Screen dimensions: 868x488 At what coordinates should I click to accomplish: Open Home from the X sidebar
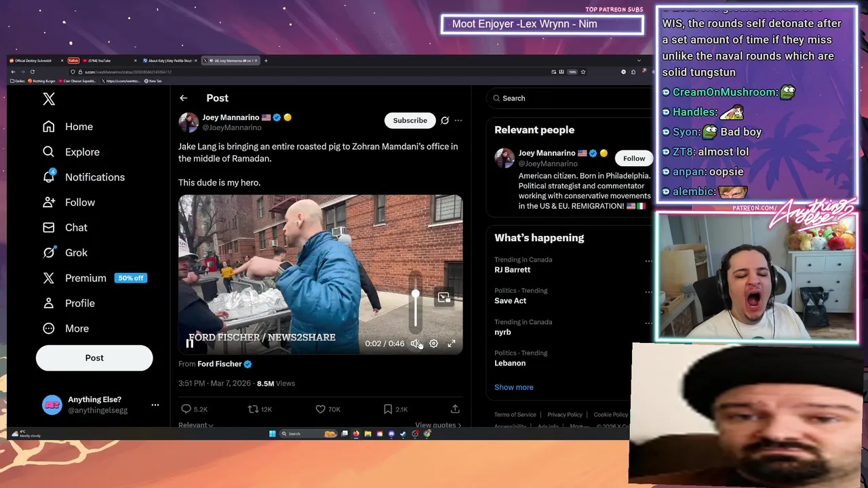67,127
